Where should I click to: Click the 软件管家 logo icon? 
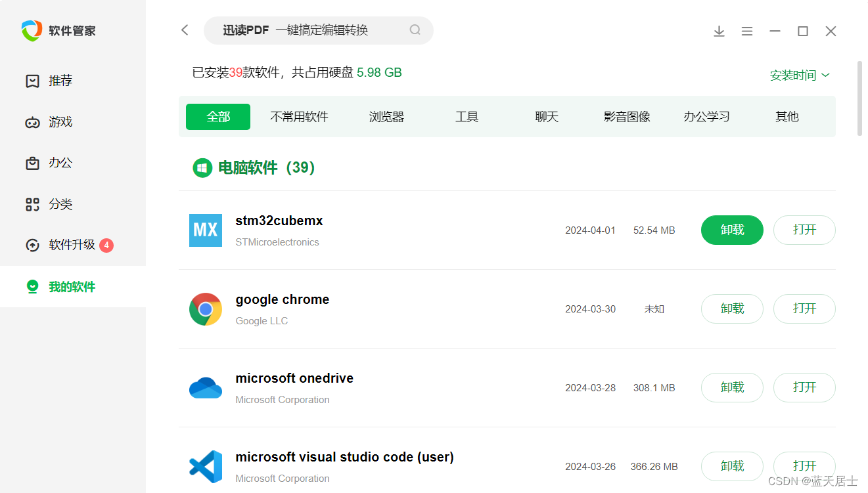point(32,30)
